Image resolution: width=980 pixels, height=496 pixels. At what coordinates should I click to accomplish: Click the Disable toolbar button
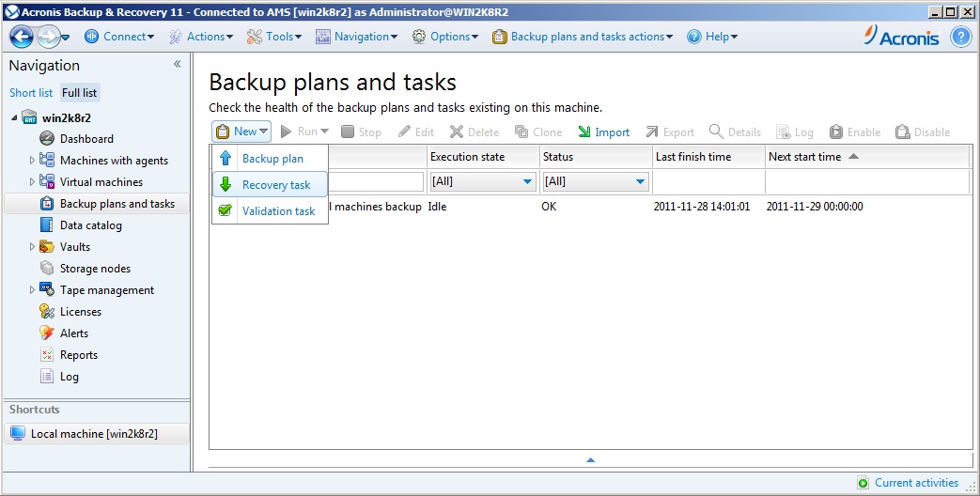click(x=923, y=132)
